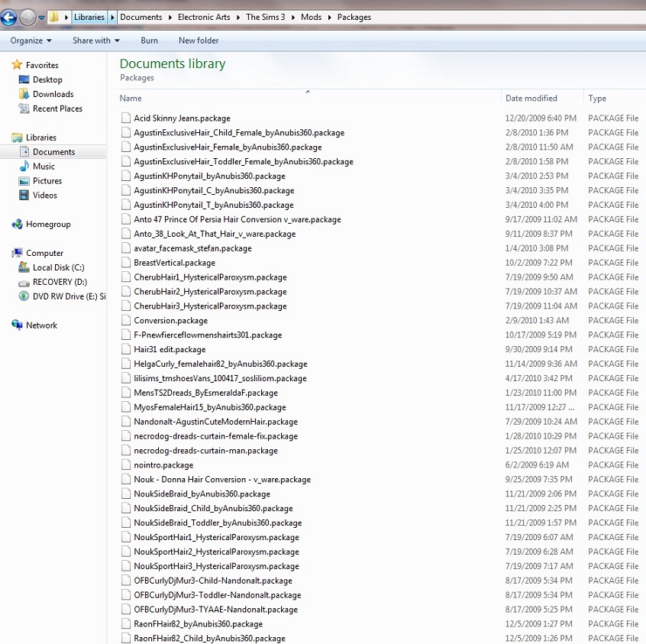Click the Electronic Arts breadcrumb segment
Screen dimensions: 646x644
[x=204, y=17]
